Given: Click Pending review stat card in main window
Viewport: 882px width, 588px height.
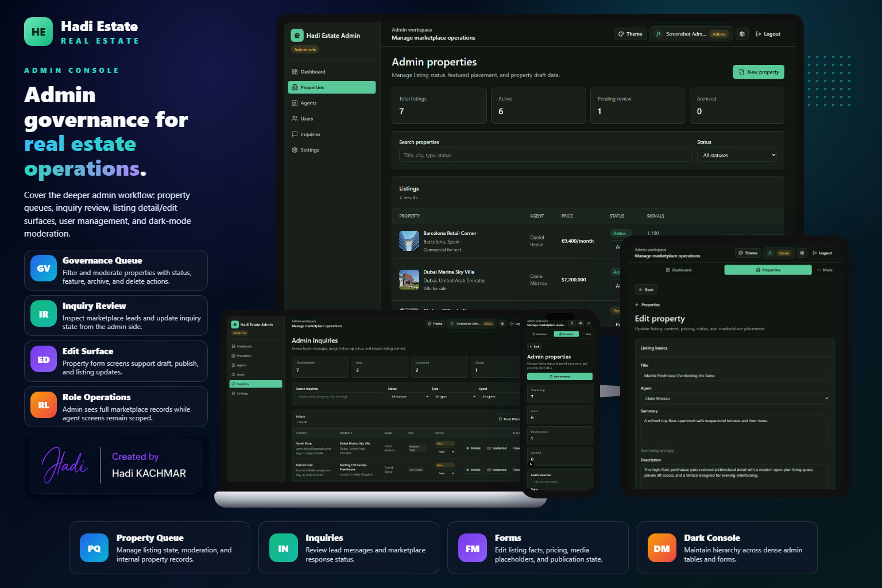Looking at the screenshot, I should tap(637, 106).
